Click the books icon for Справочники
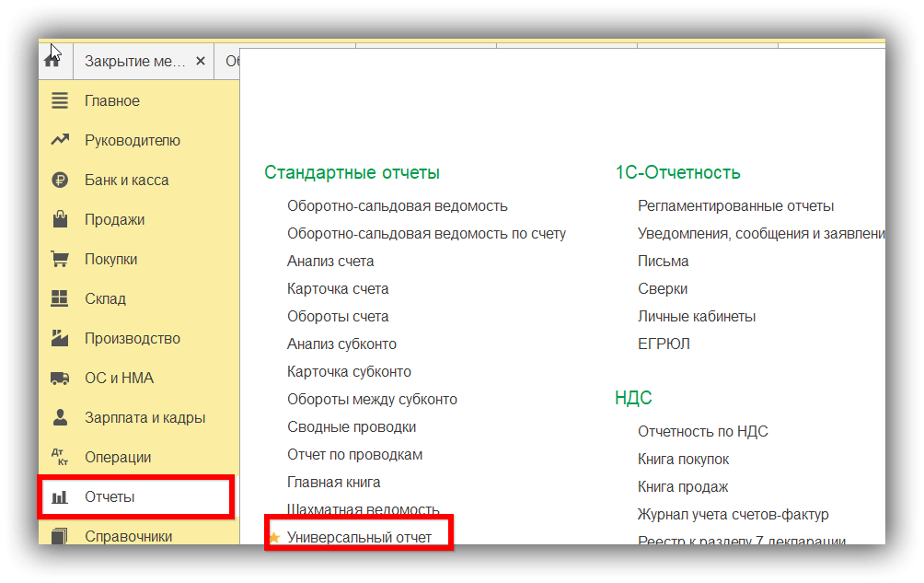Viewport: 924px width, 583px height. 60,536
